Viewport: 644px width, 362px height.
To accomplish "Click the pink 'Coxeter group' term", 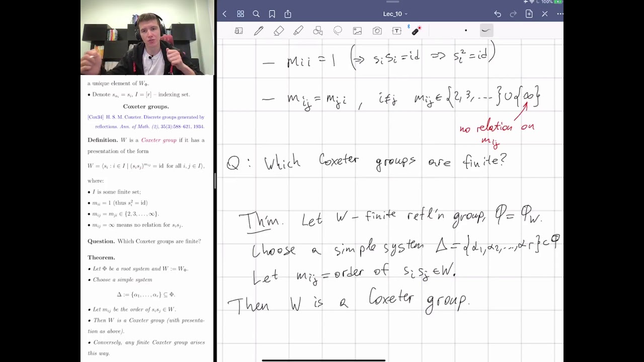I will (159, 140).
